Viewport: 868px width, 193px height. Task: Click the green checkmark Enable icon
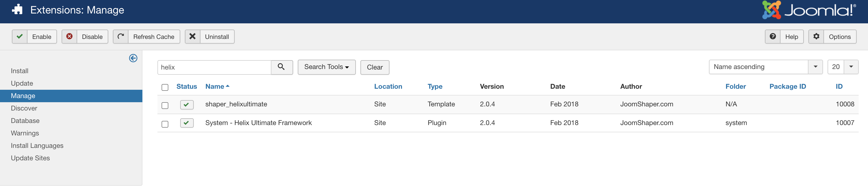click(20, 36)
